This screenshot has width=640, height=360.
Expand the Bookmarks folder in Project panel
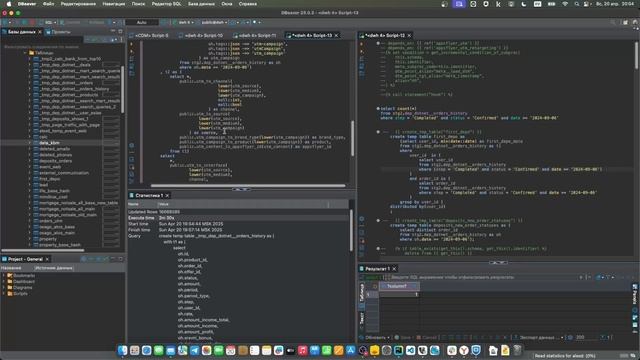coord(4,276)
